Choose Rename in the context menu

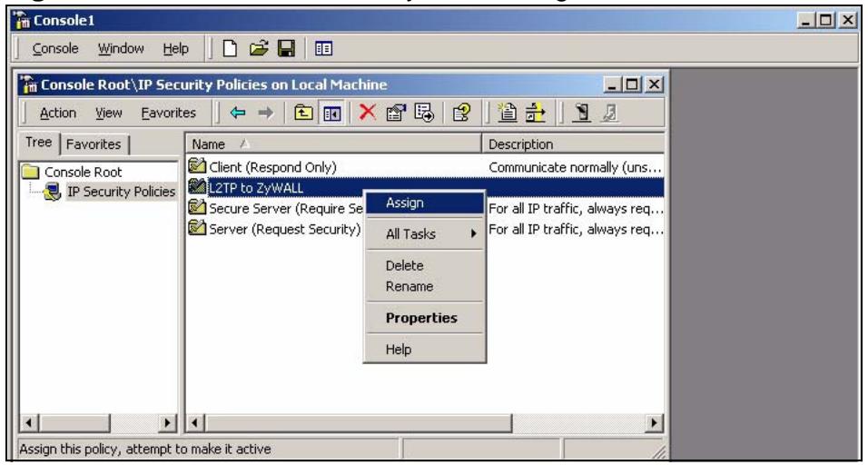[x=424, y=287]
